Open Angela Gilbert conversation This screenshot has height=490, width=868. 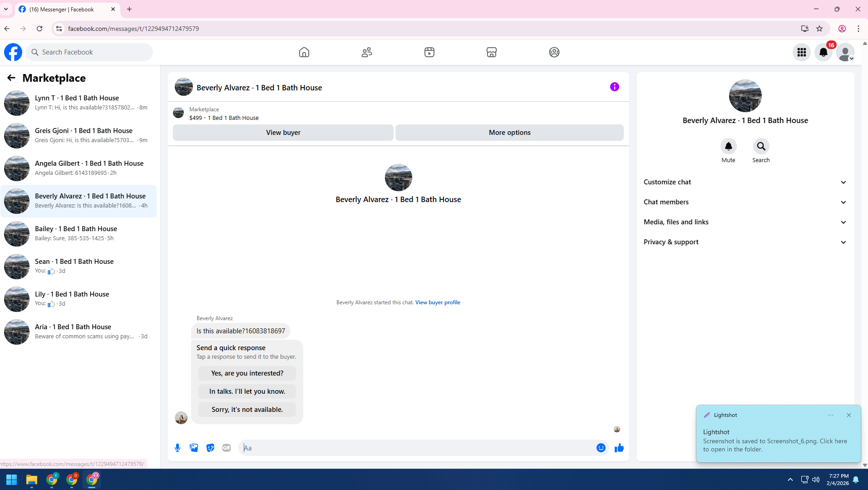[79, 168]
